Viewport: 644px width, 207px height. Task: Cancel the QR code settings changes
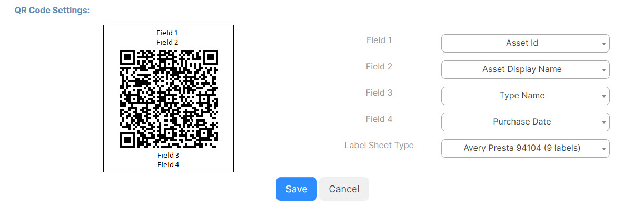coord(344,189)
